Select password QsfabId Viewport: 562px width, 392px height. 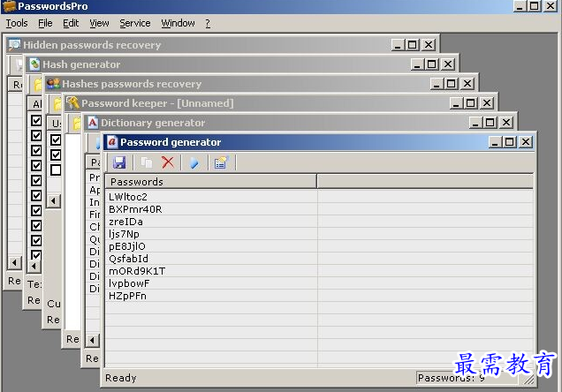tap(128, 259)
